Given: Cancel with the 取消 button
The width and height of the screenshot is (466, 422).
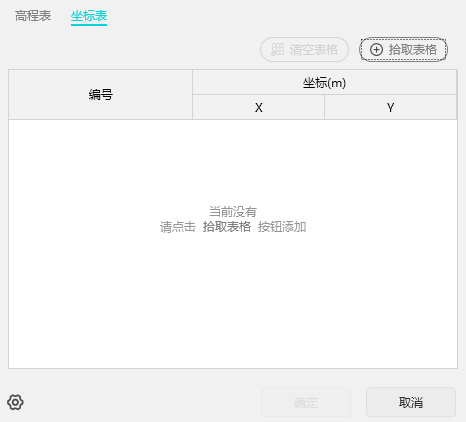Looking at the screenshot, I should coord(411,402).
